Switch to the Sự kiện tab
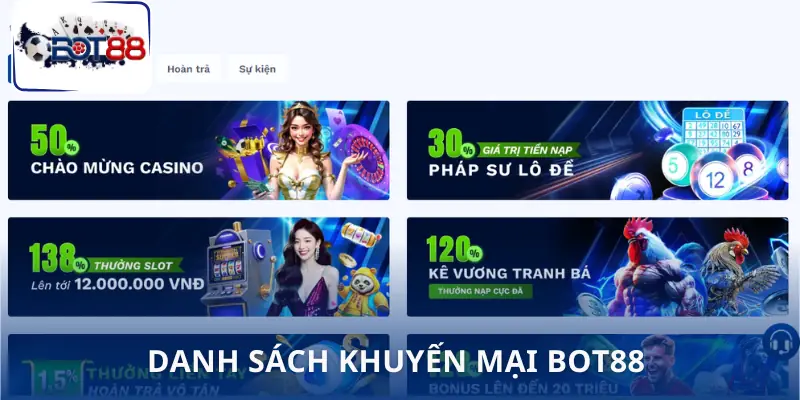 [257, 69]
